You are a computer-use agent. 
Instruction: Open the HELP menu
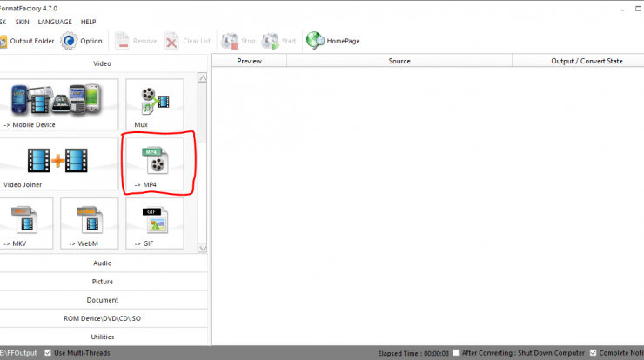click(x=88, y=22)
